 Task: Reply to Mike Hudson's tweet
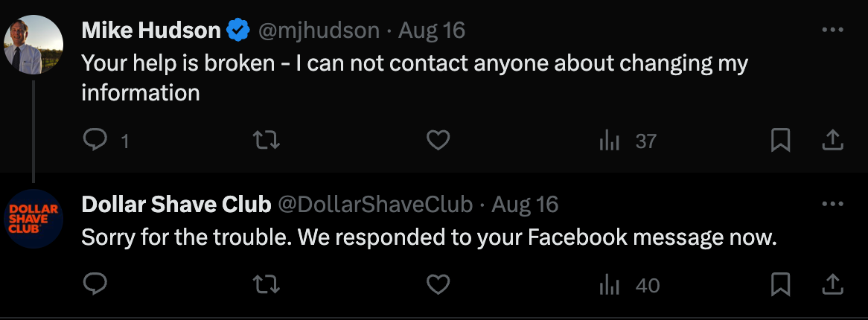(x=95, y=141)
